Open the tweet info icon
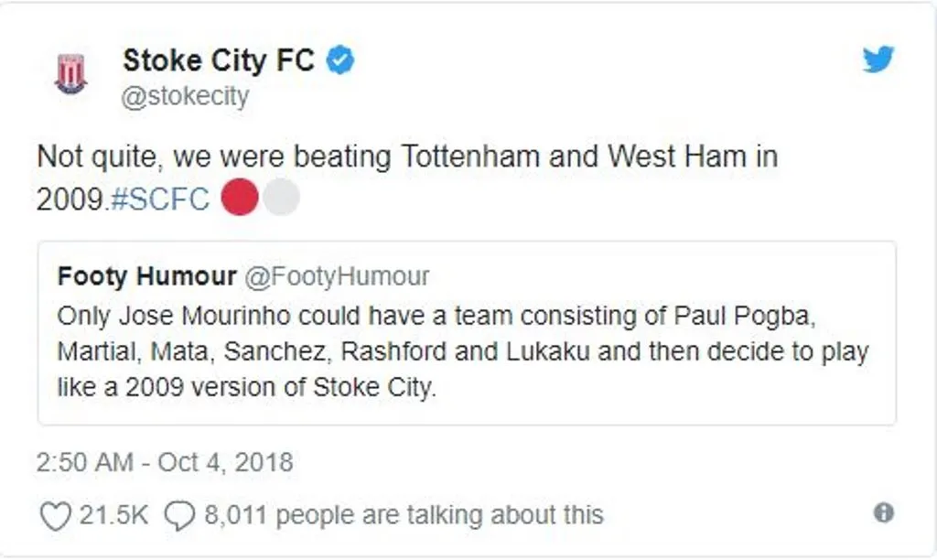This screenshot has height=560, width=937. [883, 513]
